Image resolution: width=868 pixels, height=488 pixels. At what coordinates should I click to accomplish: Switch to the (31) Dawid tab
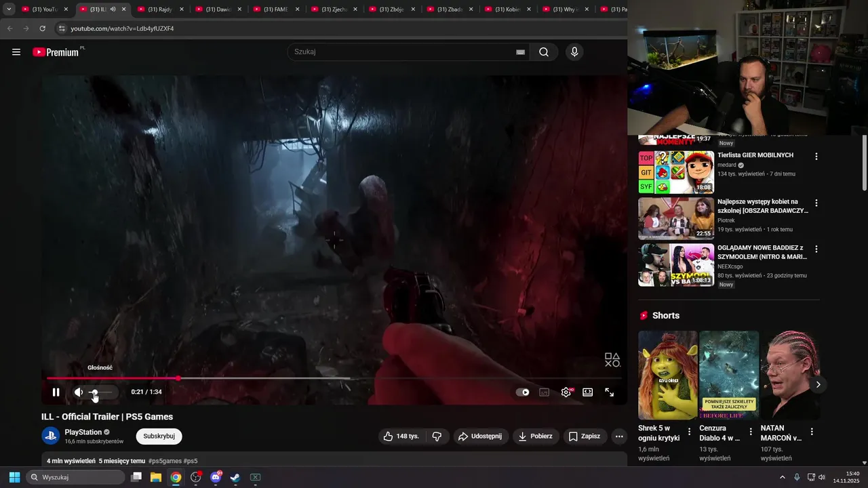219,9
